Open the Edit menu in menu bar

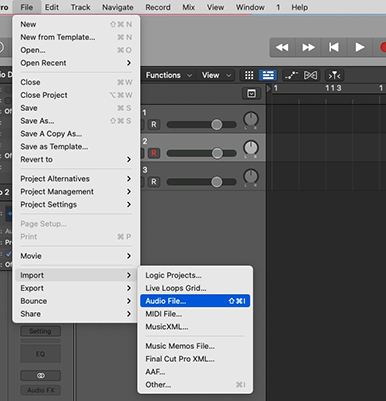(52, 7)
